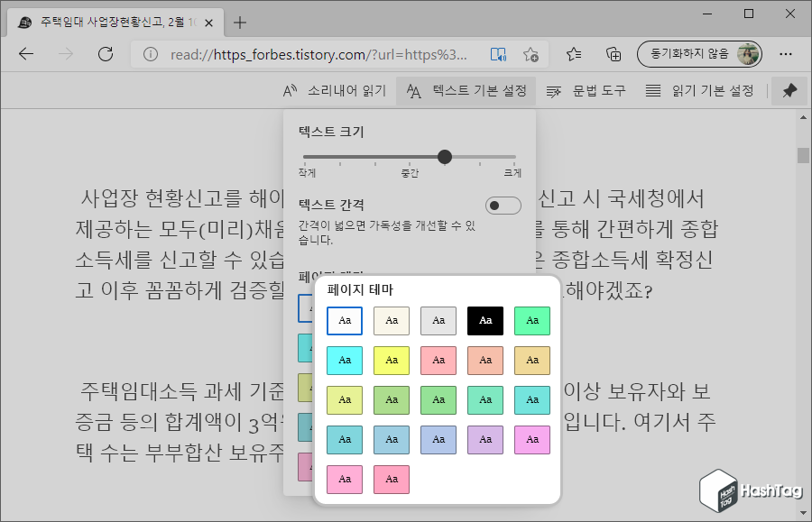Select the mint green page theme swatch
Image resolution: width=812 pixels, height=522 pixels.
[x=531, y=320]
